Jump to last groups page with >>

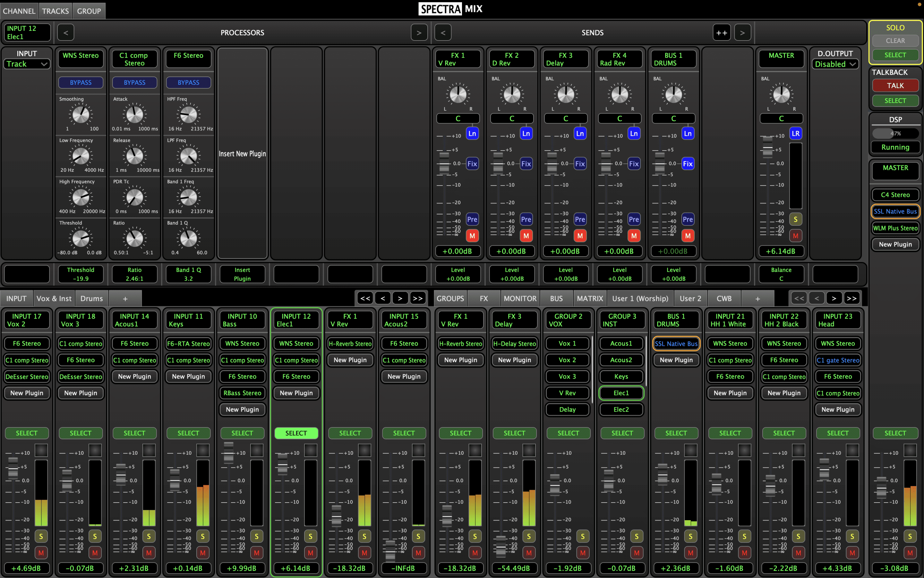click(x=851, y=298)
